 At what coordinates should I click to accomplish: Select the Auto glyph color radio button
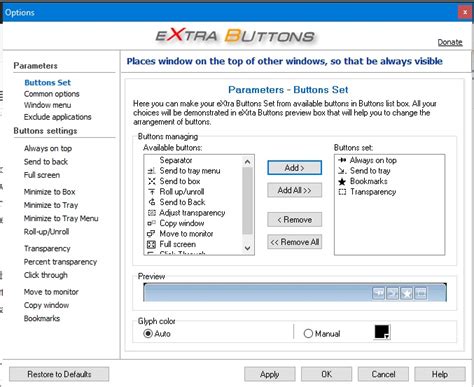coord(148,334)
